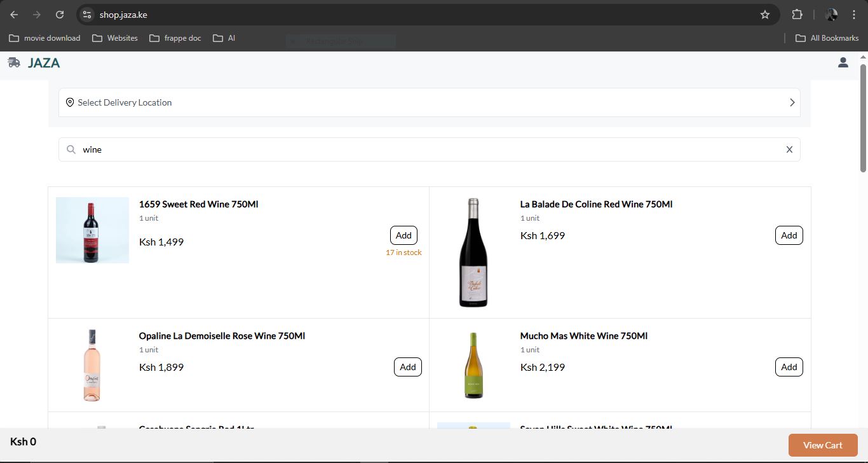Open Chrome three-dot menu
This screenshot has height=463, width=868.
(854, 15)
